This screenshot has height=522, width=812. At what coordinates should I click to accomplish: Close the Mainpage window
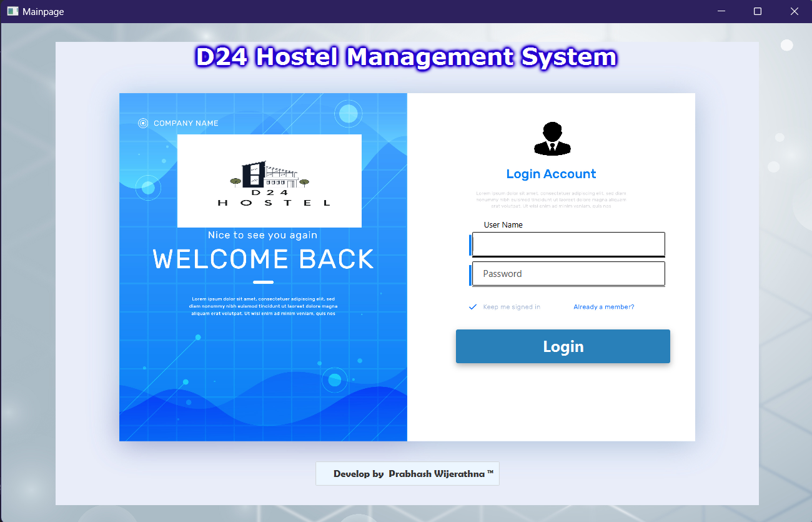click(x=794, y=11)
